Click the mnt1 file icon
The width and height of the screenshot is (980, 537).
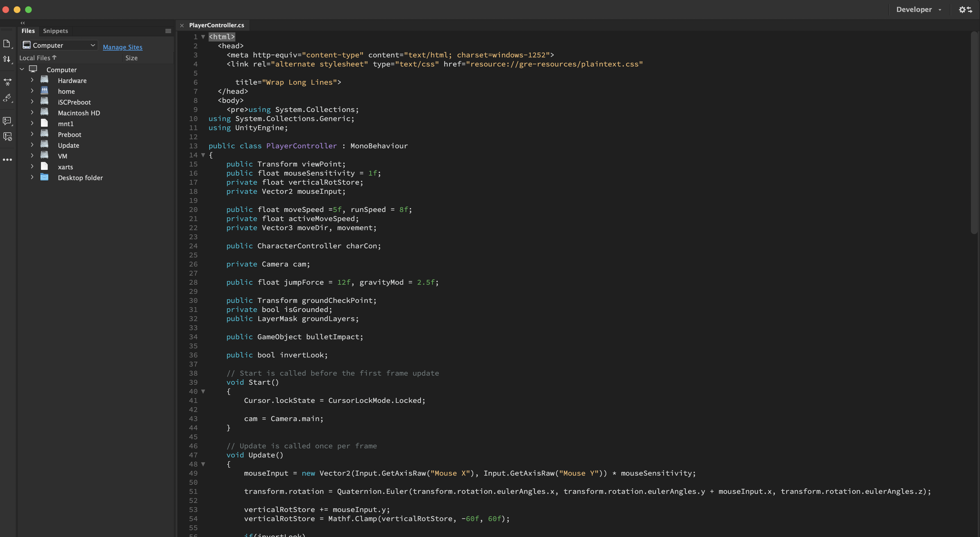45,123
